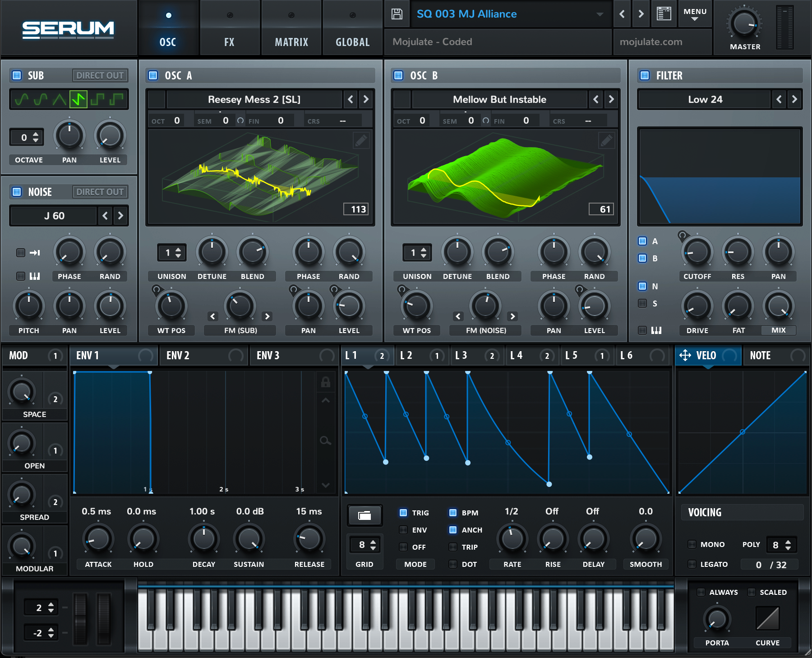Open the preset browser list icon
812x658 pixels.
[664, 14]
